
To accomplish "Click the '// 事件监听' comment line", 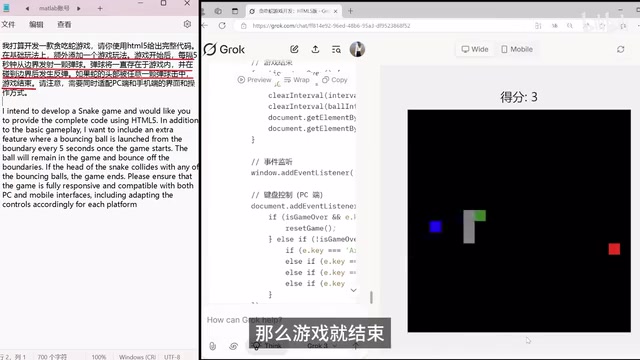I will coord(272,162).
